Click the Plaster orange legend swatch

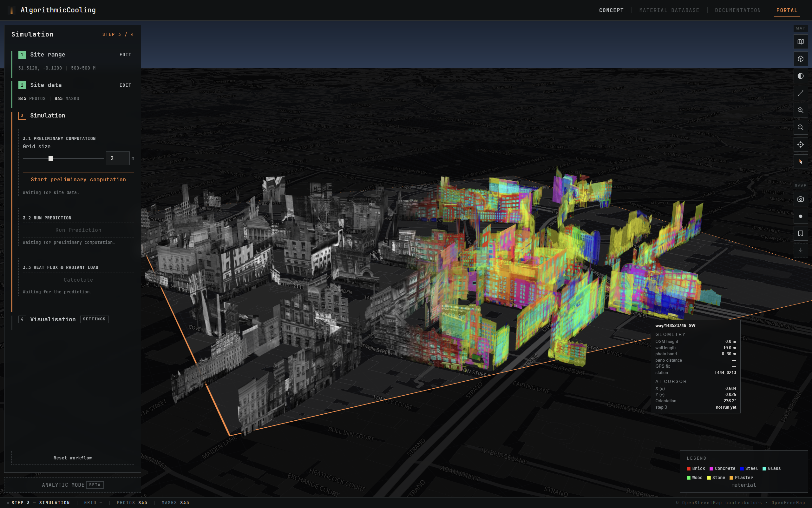coord(731,478)
